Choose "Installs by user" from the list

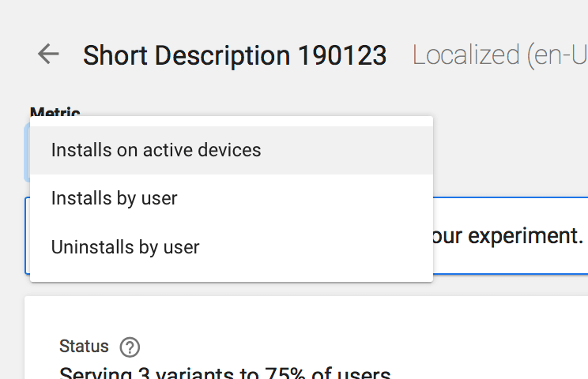(x=114, y=198)
